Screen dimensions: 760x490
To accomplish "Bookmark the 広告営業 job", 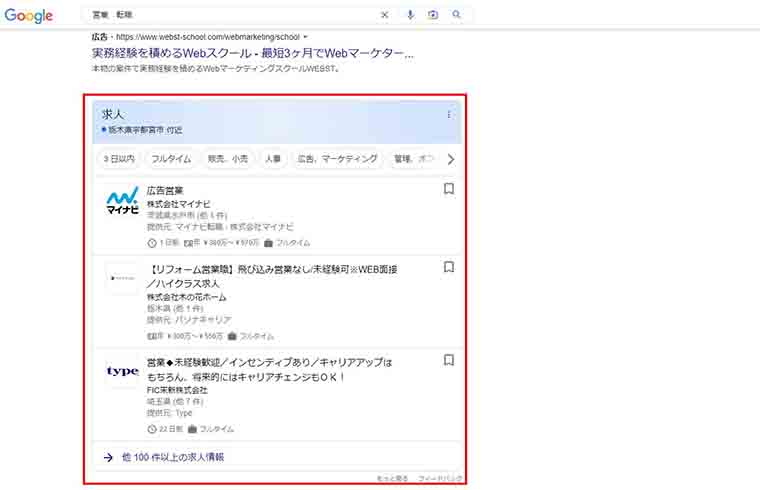I will [449, 189].
